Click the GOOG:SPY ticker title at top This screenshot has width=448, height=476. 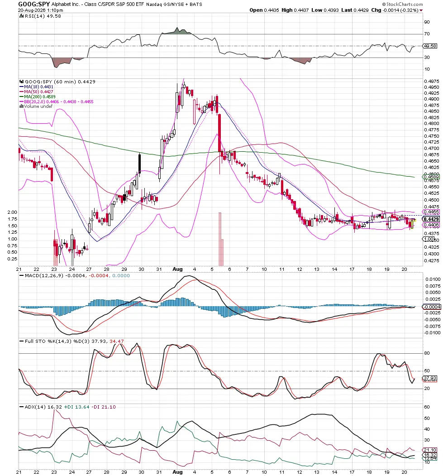coord(34,4)
